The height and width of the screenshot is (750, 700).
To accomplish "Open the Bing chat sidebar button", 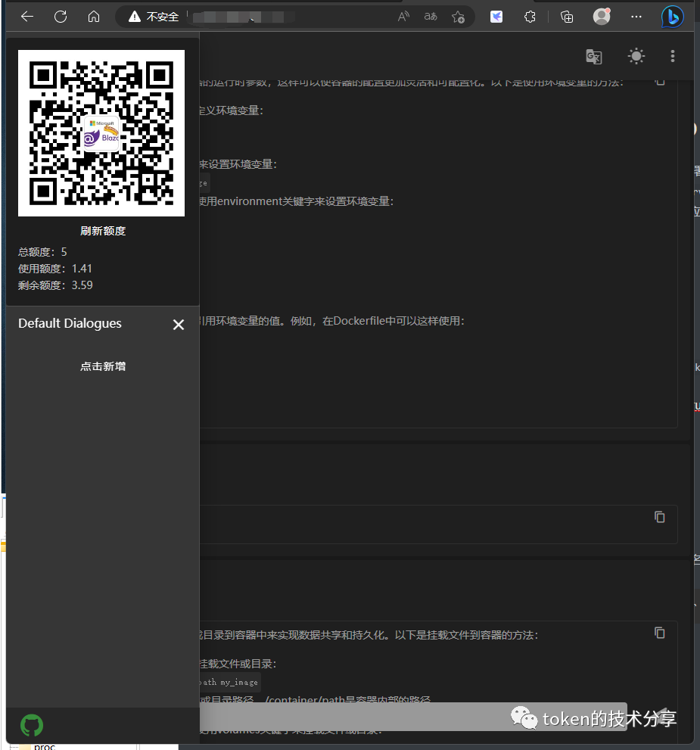I will 672,17.
